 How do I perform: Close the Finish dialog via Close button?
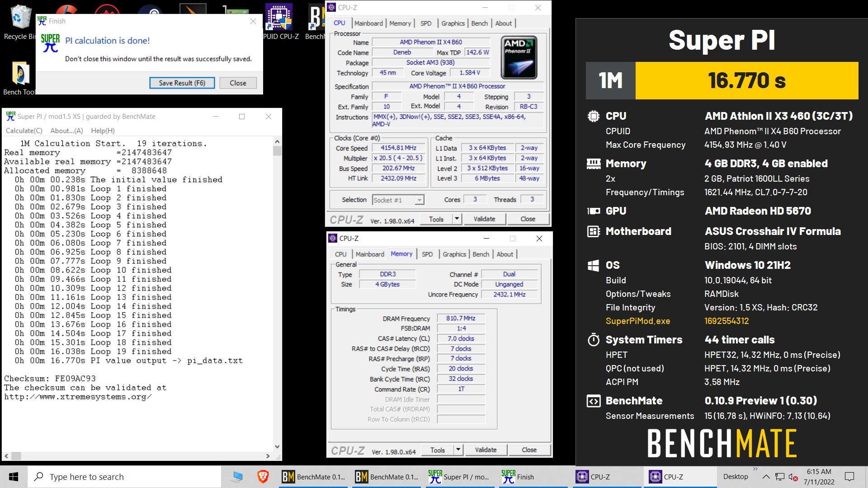click(x=238, y=83)
